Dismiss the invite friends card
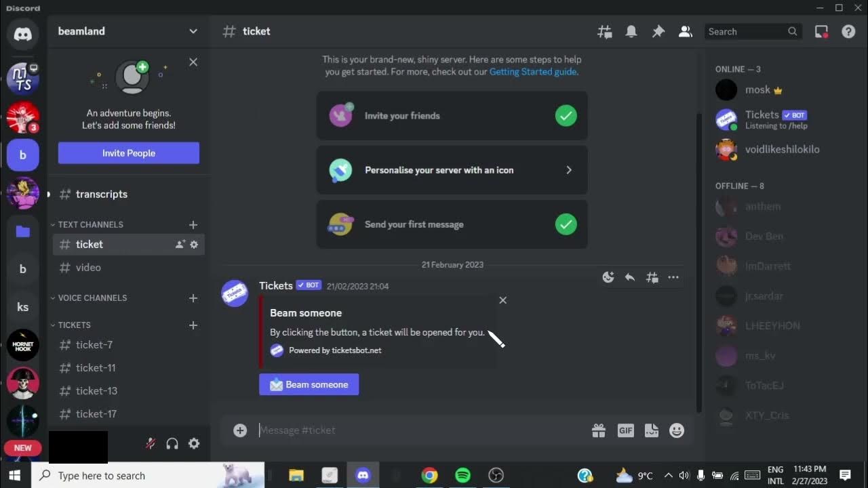 pos(193,62)
